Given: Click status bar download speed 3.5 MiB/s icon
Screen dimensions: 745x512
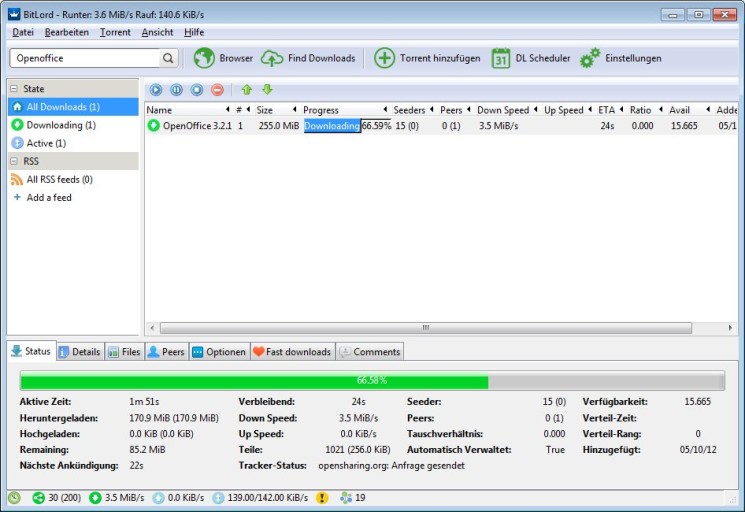Looking at the screenshot, I should coord(95,497).
